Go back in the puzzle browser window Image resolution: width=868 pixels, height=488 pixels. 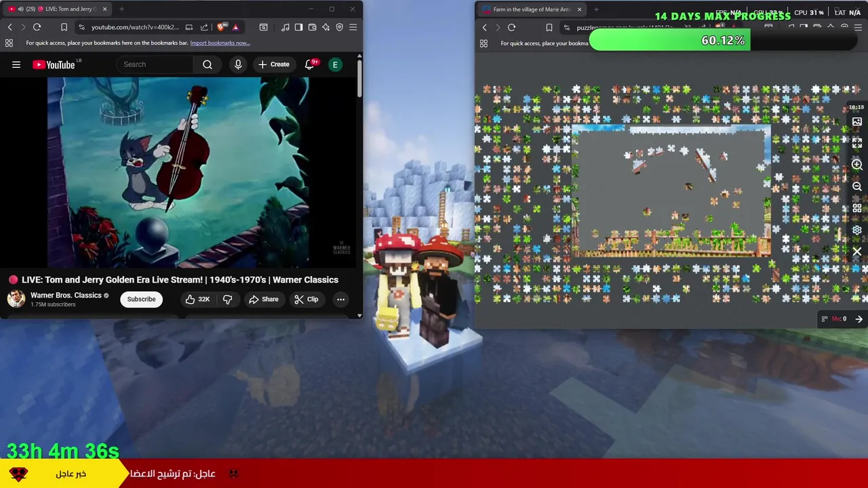coord(485,28)
